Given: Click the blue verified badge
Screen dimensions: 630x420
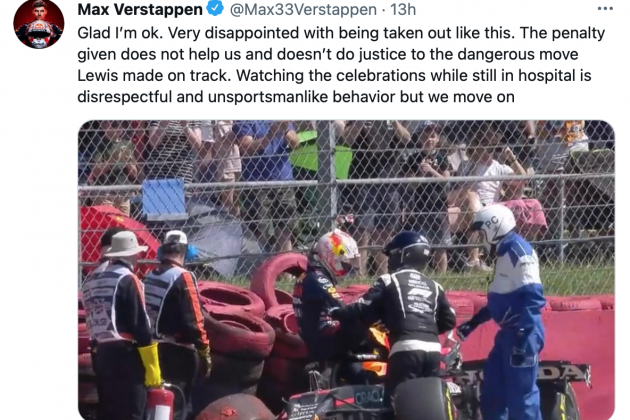Looking at the screenshot, I should pyautogui.click(x=215, y=8).
